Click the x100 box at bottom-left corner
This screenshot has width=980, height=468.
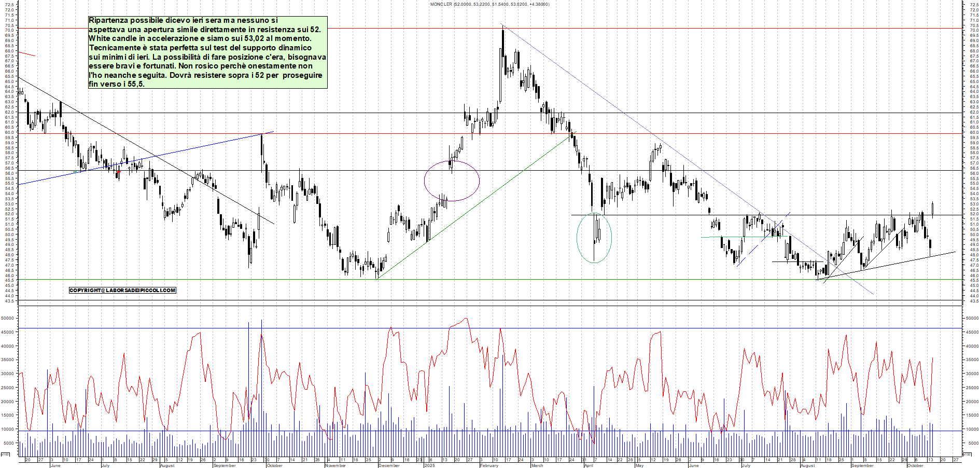(x=5, y=455)
